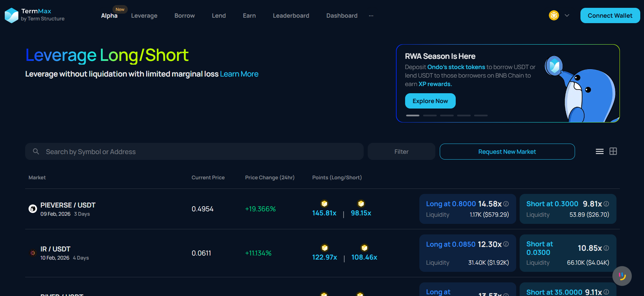Click info icon beside PIEVERSE long 14.58x

[506, 204]
